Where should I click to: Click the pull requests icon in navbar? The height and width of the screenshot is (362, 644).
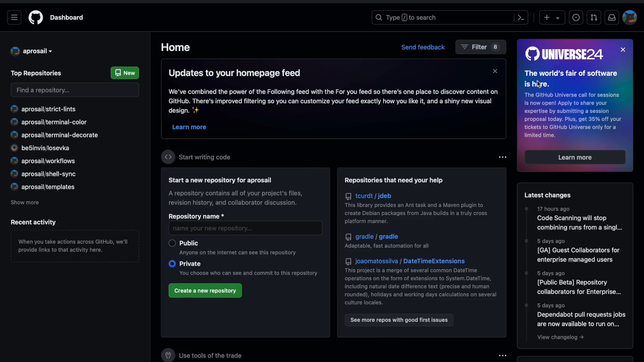[594, 17]
